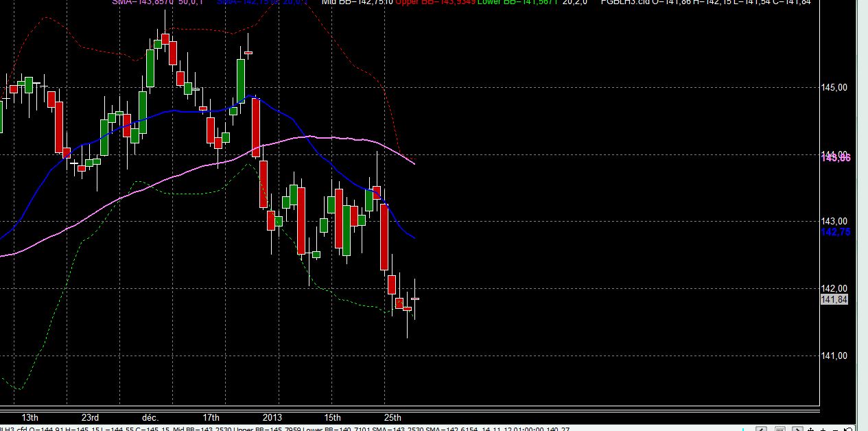Select the current price tag 141,84
The width and height of the screenshot is (868, 431).
click(x=834, y=299)
